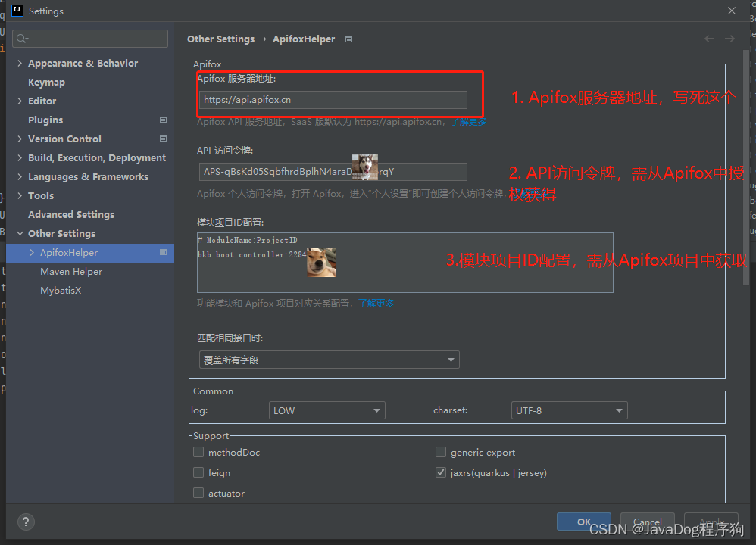Viewport: 756px width, 545px height.
Task: Open the 覆盖所有字段 dropdown
Action: (330, 360)
